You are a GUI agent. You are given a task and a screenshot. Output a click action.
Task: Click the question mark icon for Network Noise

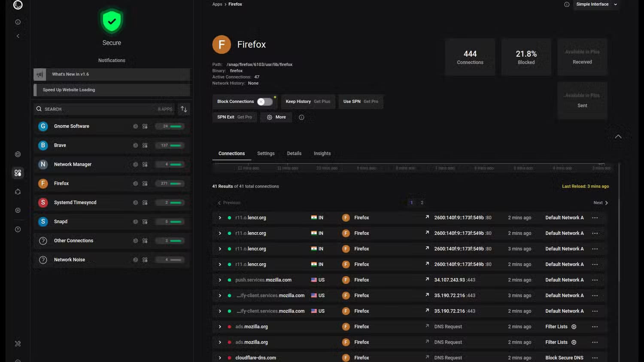[43, 260]
